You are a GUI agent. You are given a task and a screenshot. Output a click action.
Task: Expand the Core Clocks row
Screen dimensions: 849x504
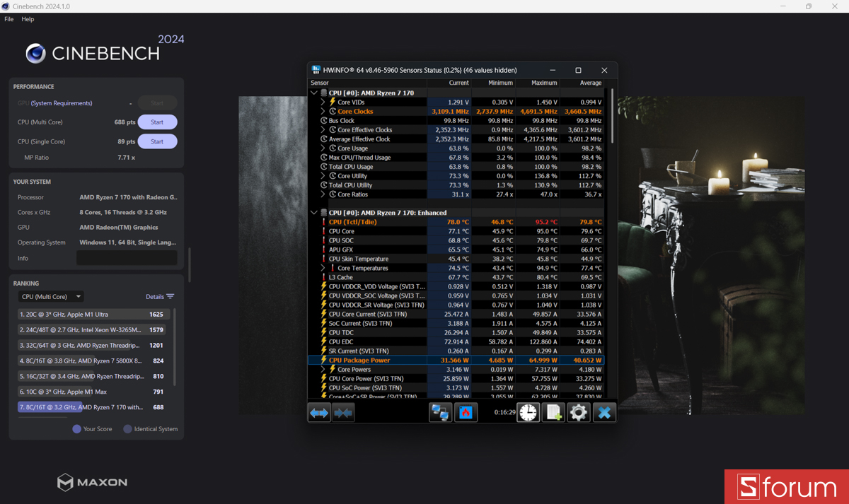323,111
